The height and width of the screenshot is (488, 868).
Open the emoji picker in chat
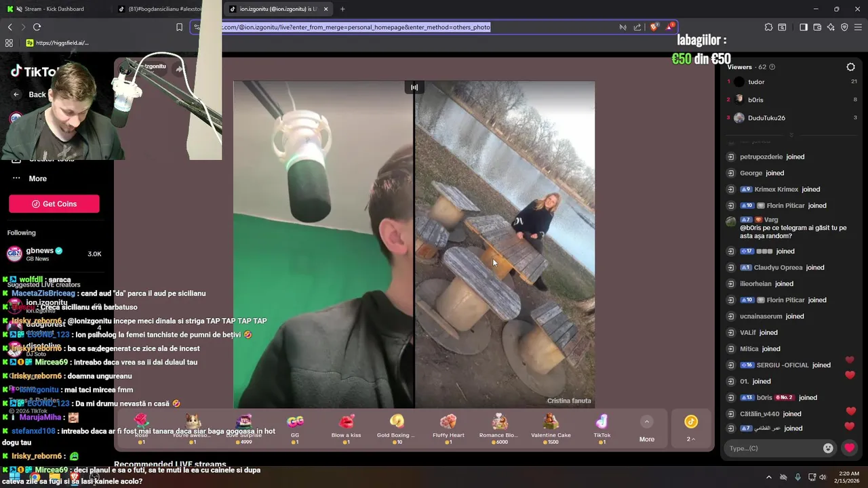coord(828,448)
